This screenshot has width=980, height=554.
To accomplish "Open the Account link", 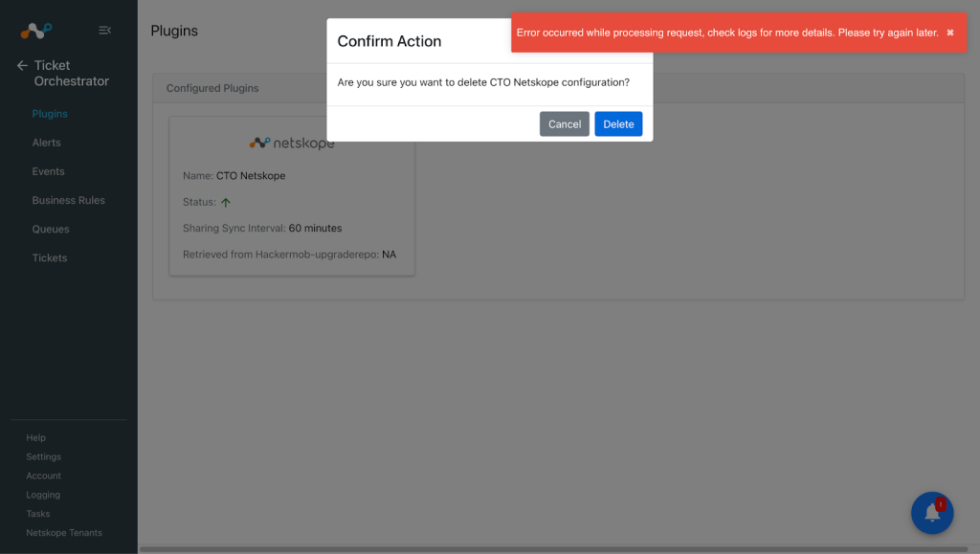I will click(44, 476).
